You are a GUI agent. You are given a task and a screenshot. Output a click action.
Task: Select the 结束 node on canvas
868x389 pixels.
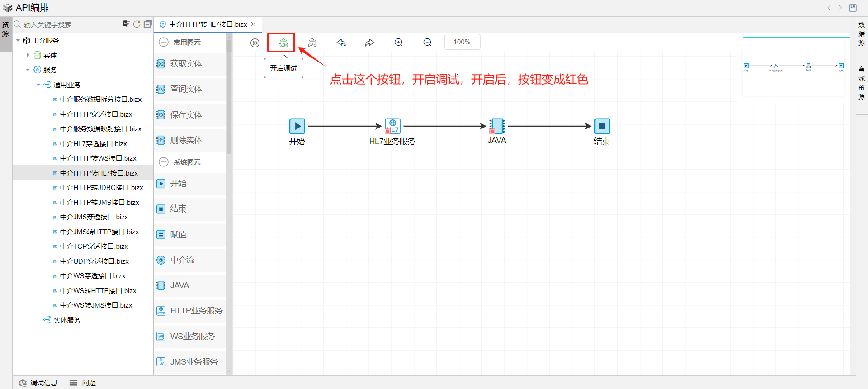(x=602, y=126)
